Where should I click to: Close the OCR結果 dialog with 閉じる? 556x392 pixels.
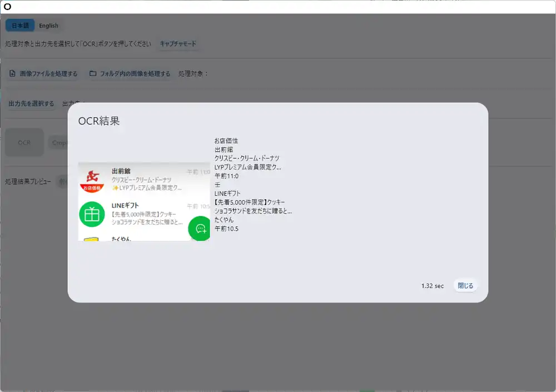click(465, 285)
